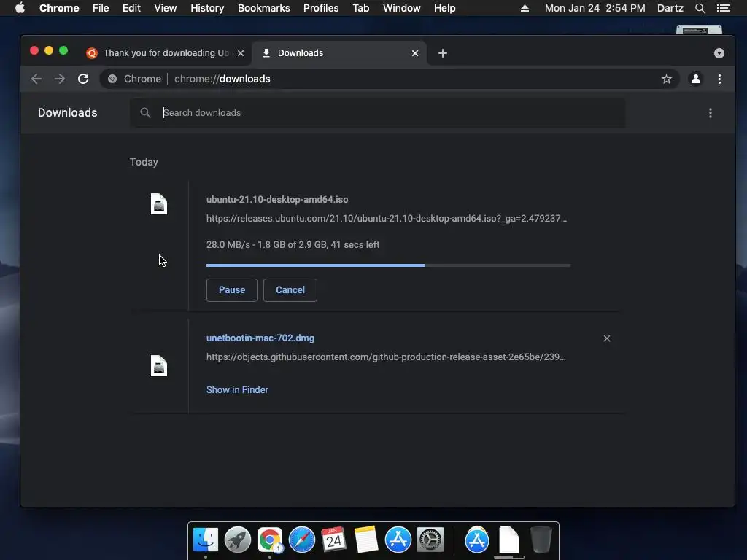Open the View menu
Image resolution: width=747 pixels, height=560 pixels.
pyautogui.click(x=166, y=8)
